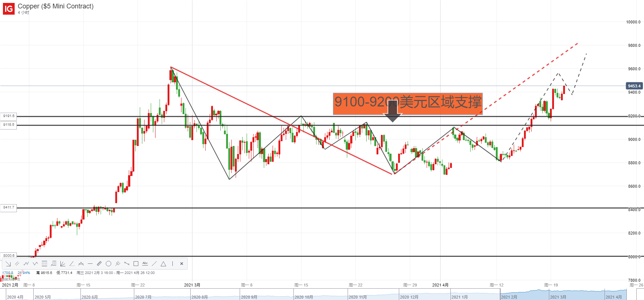Select the parallel channel tool
Image resolution: width=644 pixels, height=300 pixels.
click(17, 264)
